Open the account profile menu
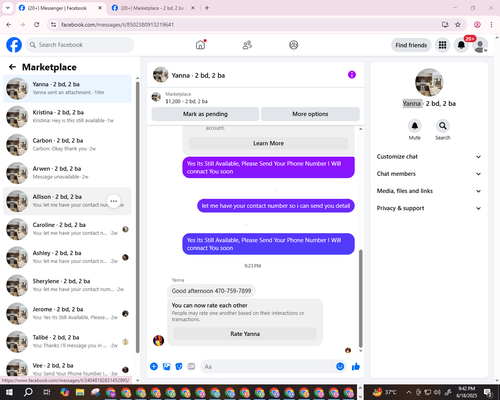Screen dimensions: 500x400 (480, 45)
